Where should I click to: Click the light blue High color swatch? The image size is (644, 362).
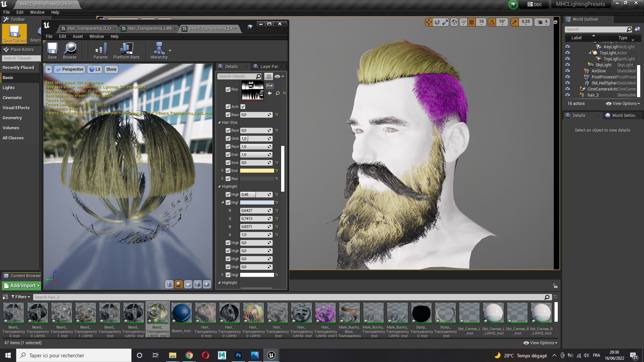pos(257,202)
